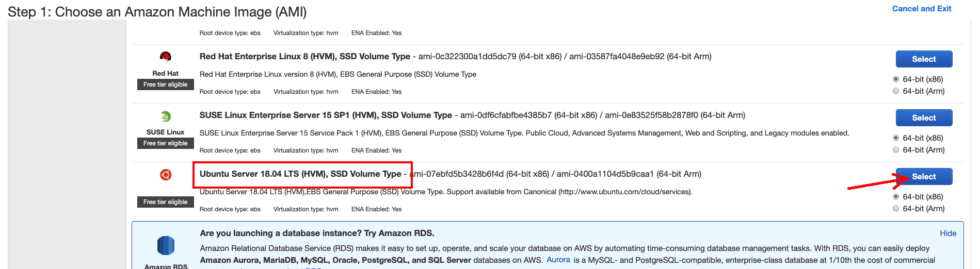The image size is (980, 269).
Task: Open the Aurora link in RDS banner
Action: tap(558, 260)
